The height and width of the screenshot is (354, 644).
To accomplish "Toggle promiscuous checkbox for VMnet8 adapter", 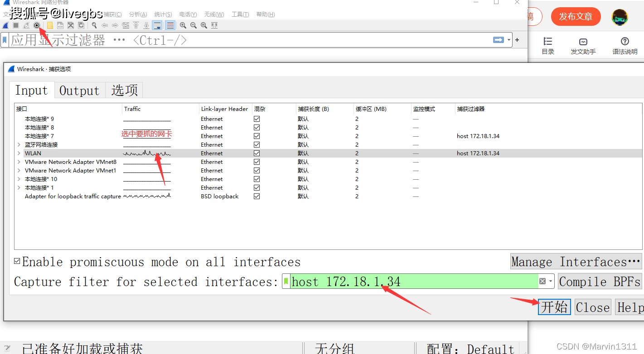I will tap(257, 162).
